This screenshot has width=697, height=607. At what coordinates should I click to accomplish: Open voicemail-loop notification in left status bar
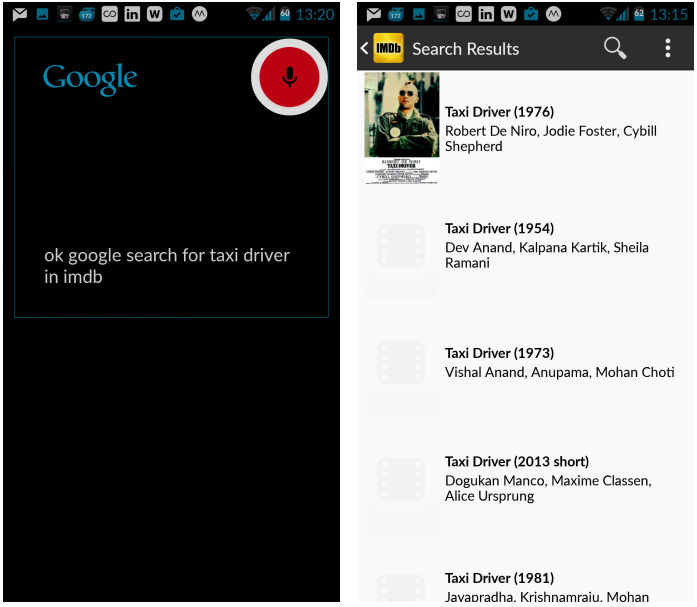coord(109,15)
